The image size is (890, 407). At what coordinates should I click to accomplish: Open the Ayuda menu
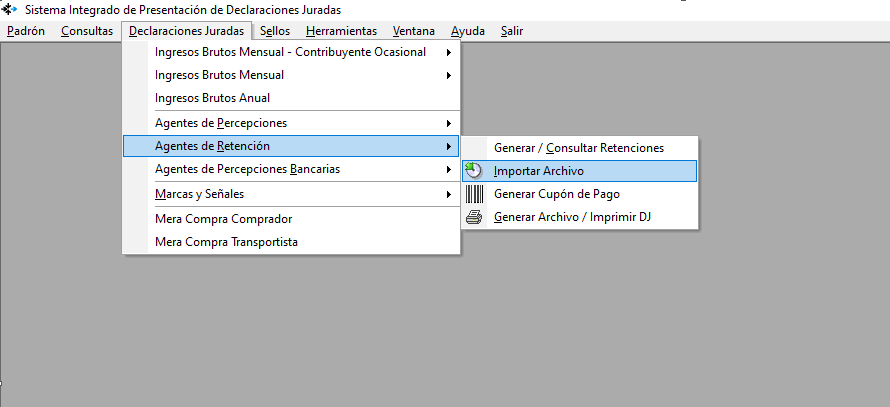click(x=467, y=31)
